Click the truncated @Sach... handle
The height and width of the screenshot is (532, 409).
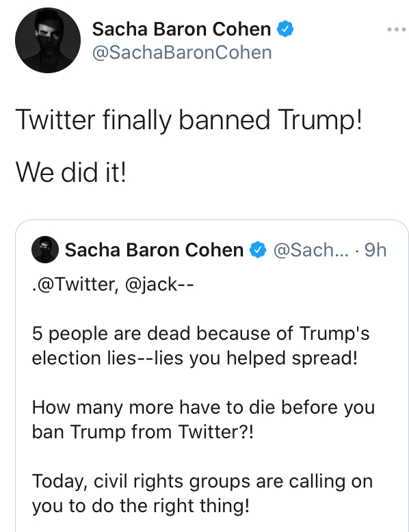click(311, 250)
